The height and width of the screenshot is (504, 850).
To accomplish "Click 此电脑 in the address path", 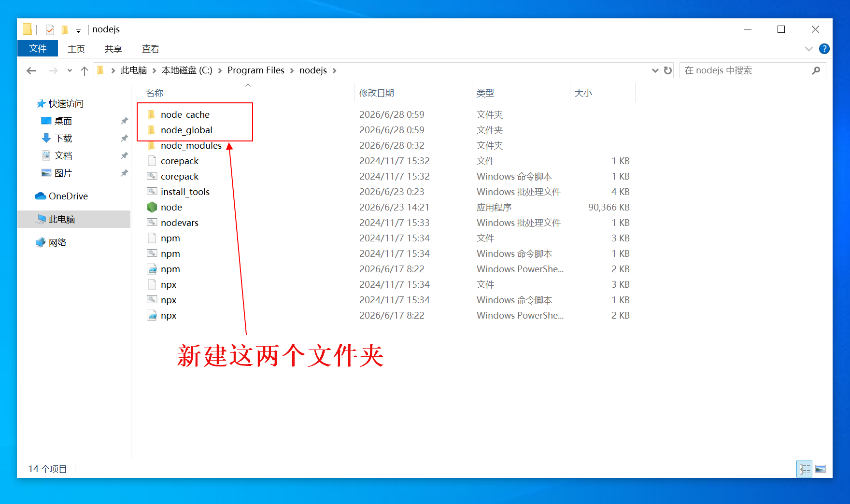I will click(134, 70).
